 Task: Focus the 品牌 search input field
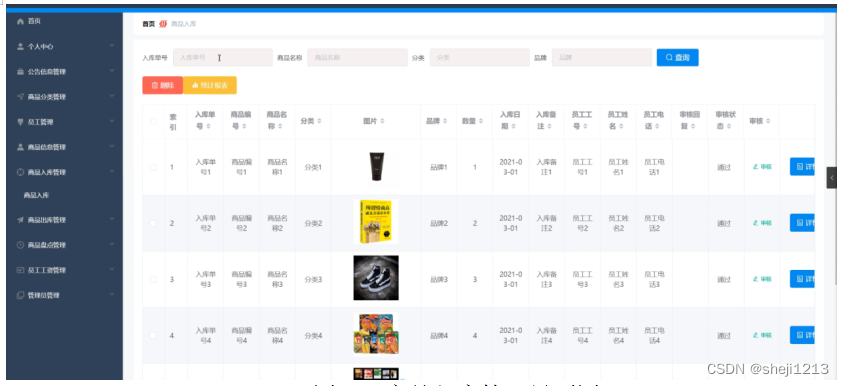point(602,57)
